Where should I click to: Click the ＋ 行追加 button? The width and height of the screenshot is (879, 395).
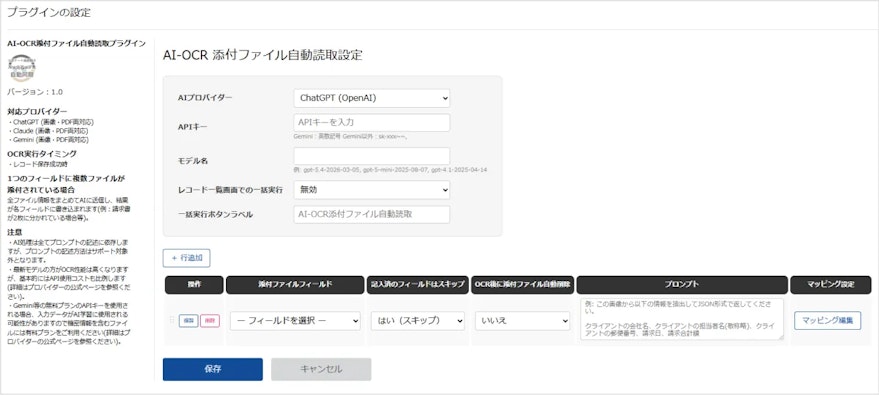[x=187, y=258]
